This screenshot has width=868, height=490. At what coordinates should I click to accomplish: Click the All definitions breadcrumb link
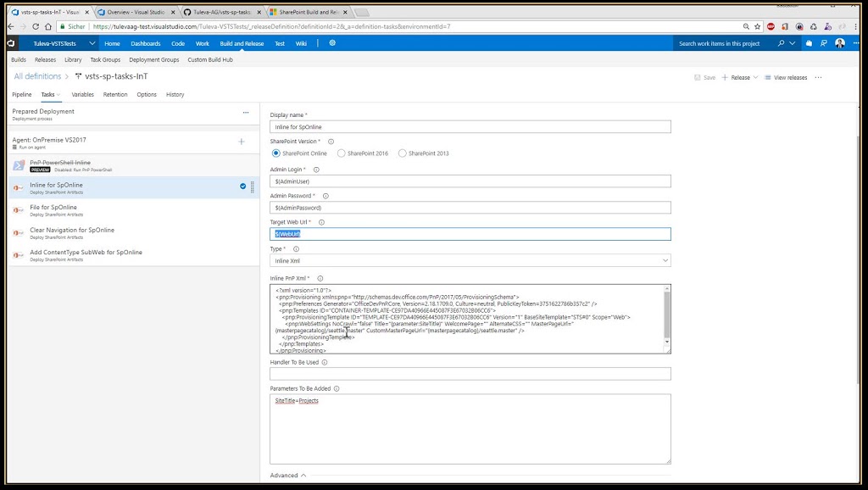(37, 76)
